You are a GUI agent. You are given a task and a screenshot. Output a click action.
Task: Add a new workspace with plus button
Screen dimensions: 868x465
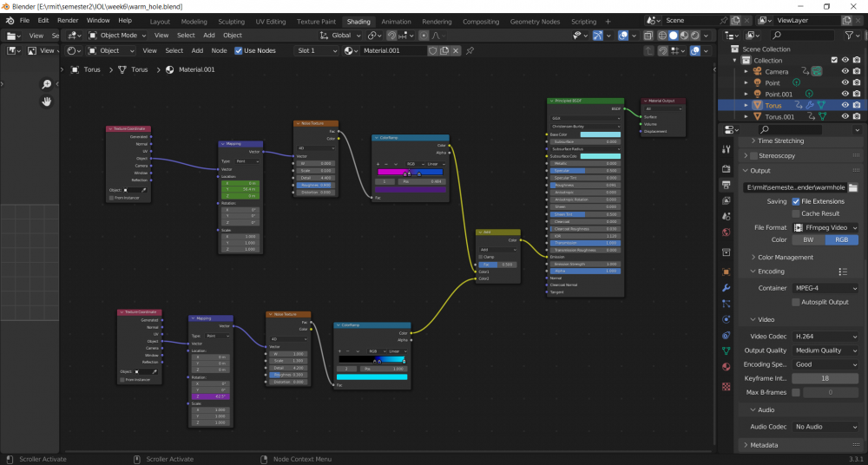point(608,22)
